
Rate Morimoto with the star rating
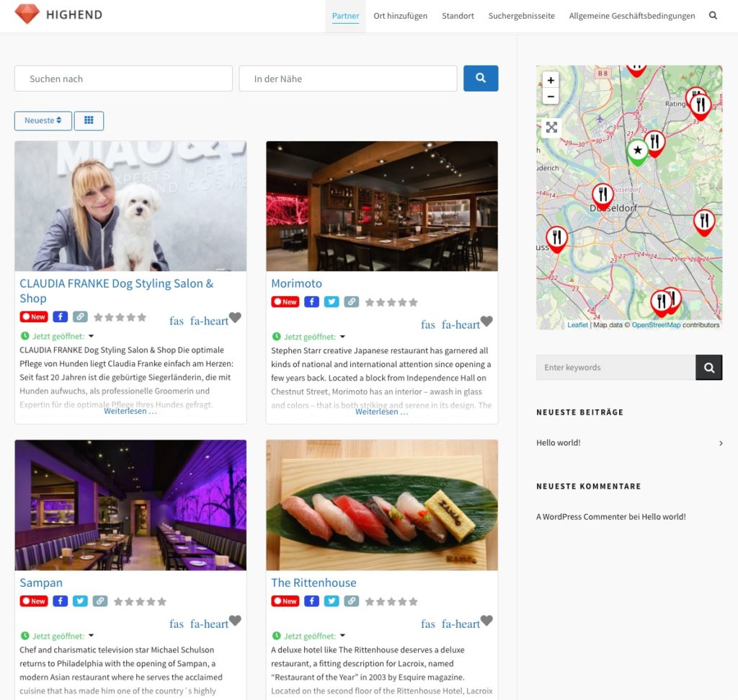tap(391, 302)
